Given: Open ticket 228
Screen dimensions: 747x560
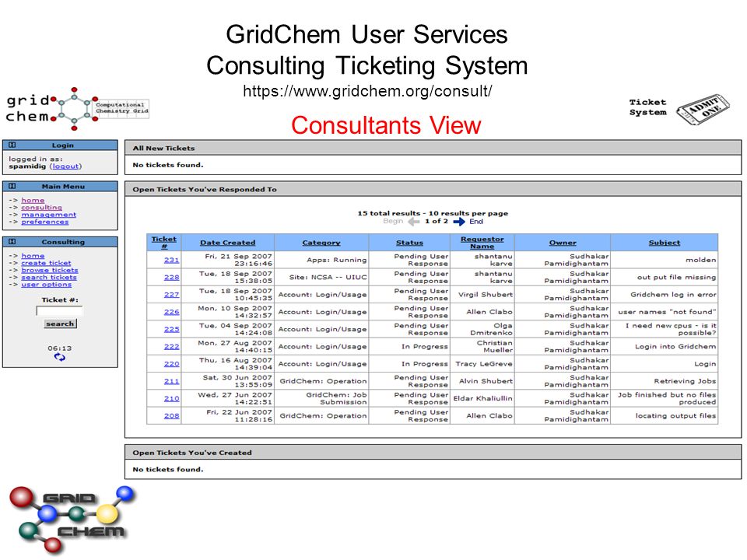Looking at the screenshot, I should 171,277.
